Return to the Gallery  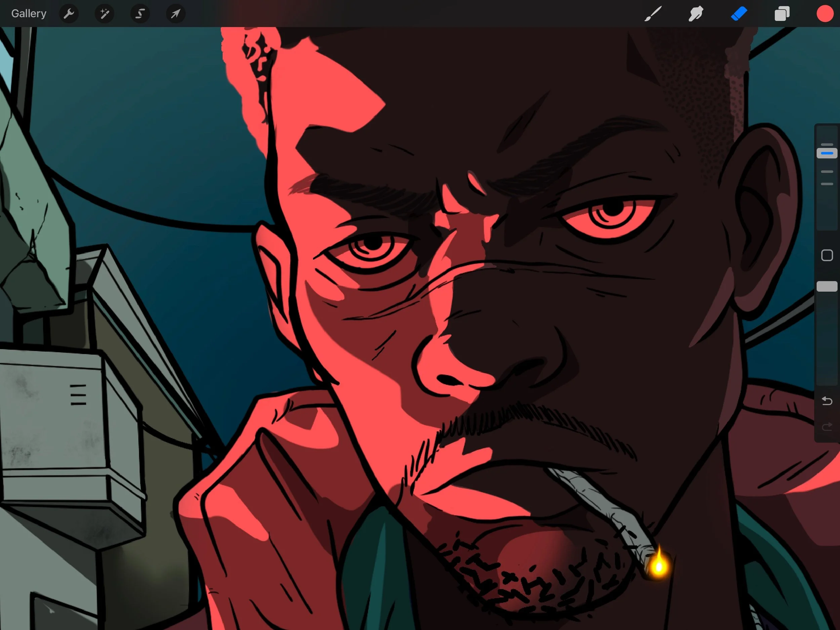(29, 14)
